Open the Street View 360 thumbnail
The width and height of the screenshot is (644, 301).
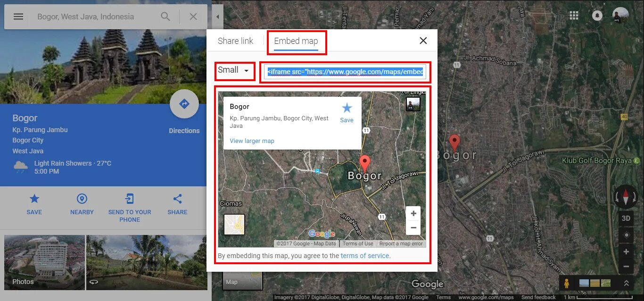147,262
